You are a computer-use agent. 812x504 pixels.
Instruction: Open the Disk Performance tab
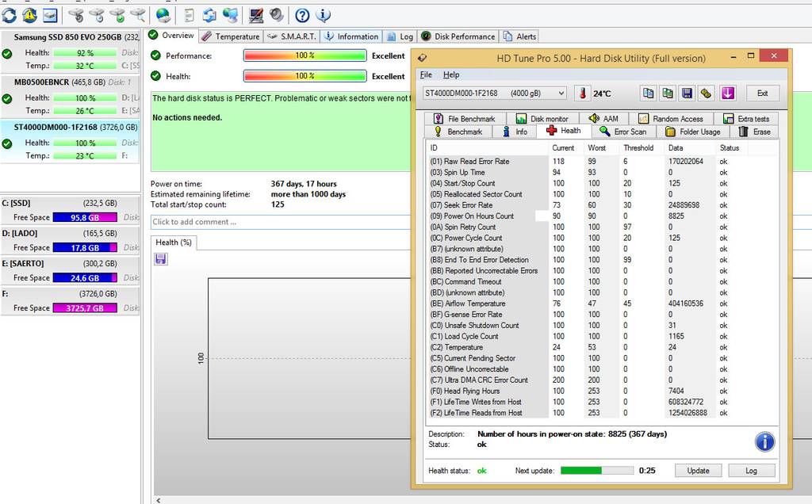pos(458,36)
